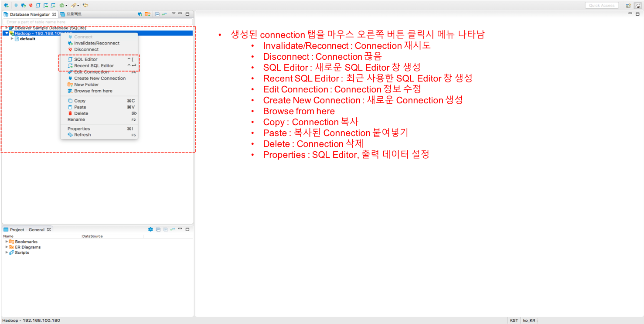Close the Project - General tab
This screenshot has width=644, height=324.
tap(49, 230)
